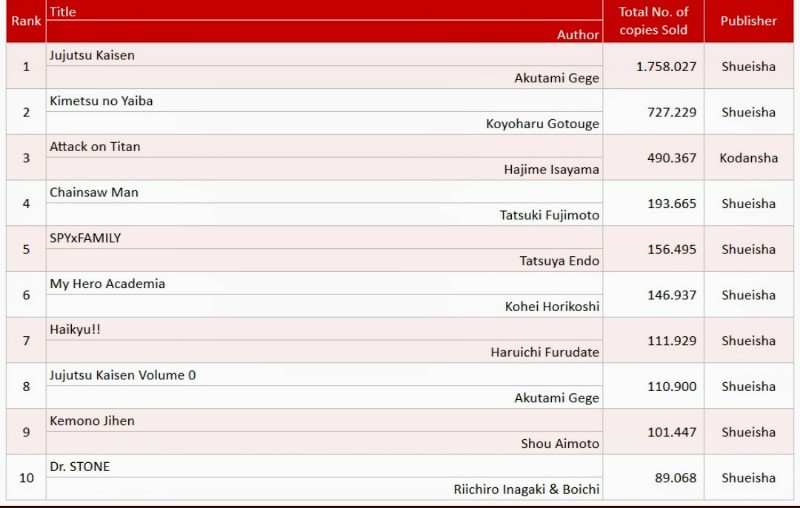Select the title 'Haikyu!!'
This screenshot has width=800, height=508.
pyautogui.click(x=75, y=329)
